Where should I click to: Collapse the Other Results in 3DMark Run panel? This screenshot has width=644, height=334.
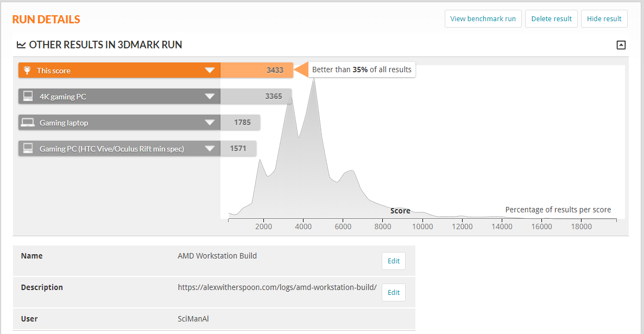pyautogui.click(x=621, y=45)
